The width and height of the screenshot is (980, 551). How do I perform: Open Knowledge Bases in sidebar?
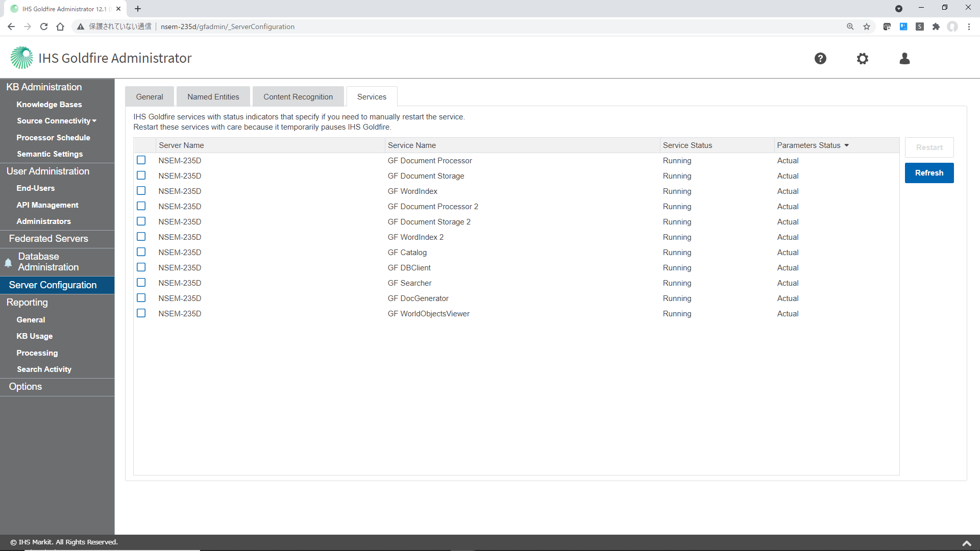click(x=49, y=105)
